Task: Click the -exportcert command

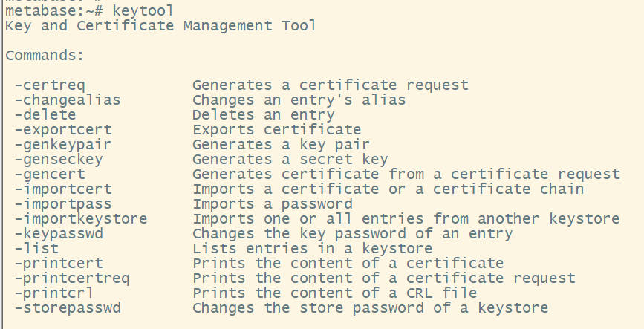Action: click(62, 130)
